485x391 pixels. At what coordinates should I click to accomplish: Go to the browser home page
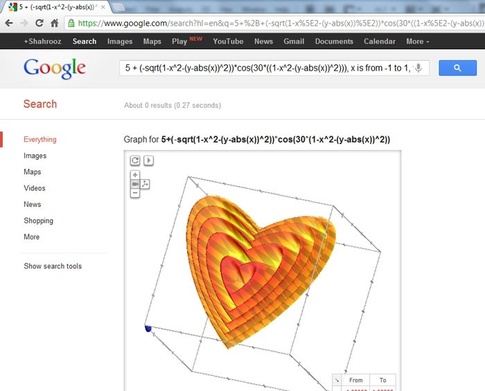(x=54, y=23)
